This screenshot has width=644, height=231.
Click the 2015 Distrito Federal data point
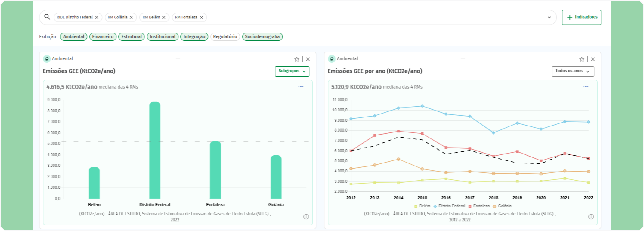pos(422,106)
